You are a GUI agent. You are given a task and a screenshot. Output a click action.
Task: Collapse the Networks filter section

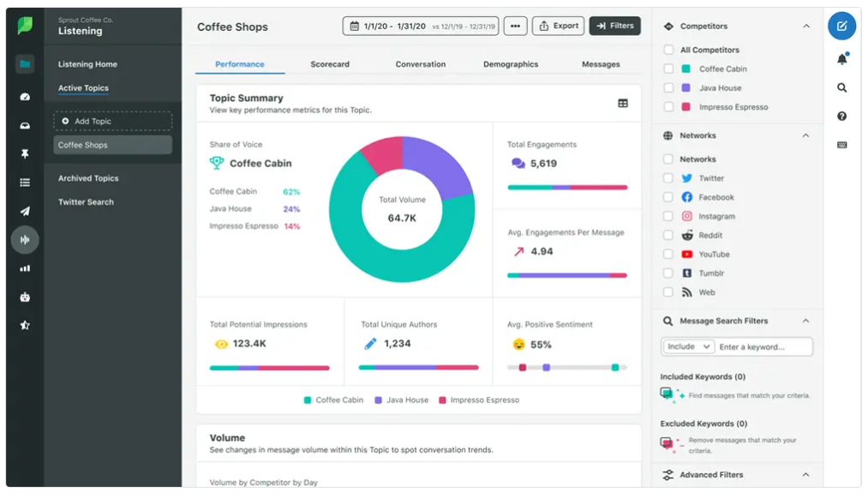click(805, 135)
